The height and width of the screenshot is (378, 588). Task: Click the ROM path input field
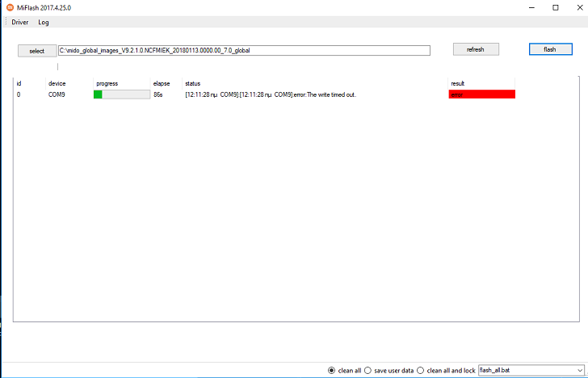point(244,50)
